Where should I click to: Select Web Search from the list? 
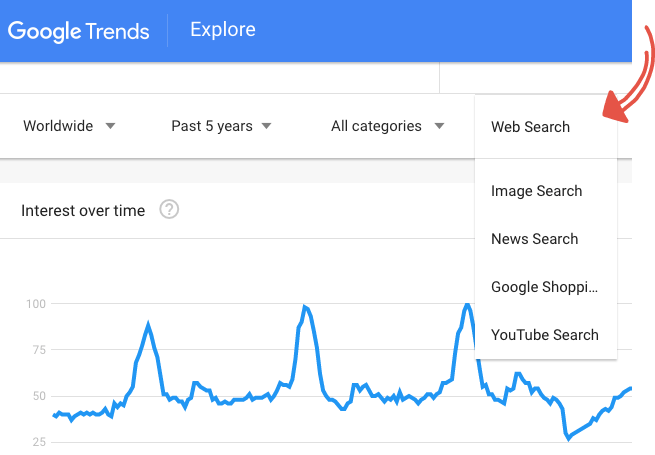[x=530, y=127]
